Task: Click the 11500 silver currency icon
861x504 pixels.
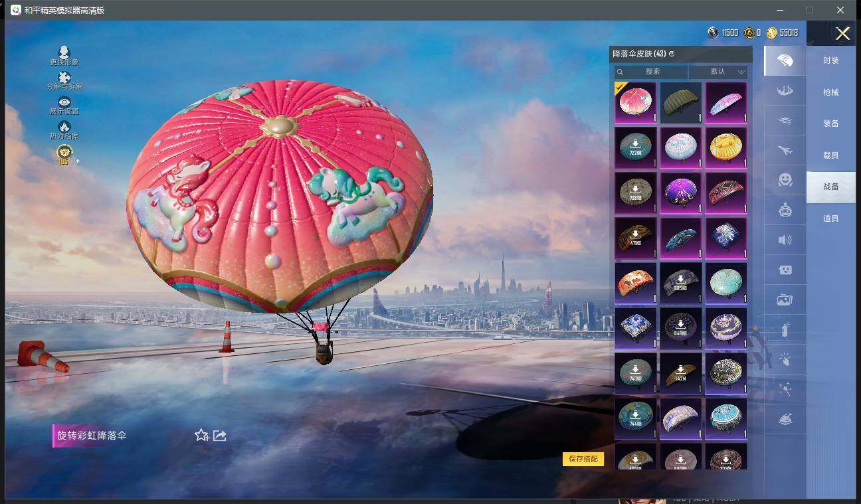Action: tap(714, 33)
